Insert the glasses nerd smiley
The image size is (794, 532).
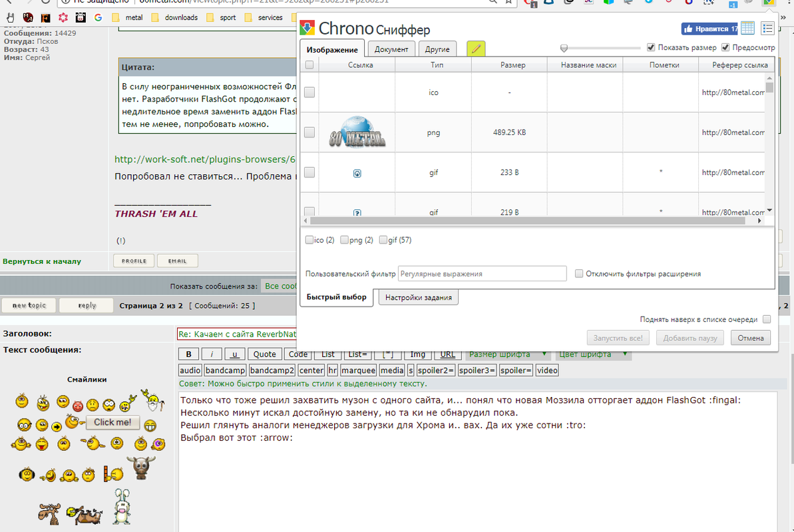click(x=25, y=425)
